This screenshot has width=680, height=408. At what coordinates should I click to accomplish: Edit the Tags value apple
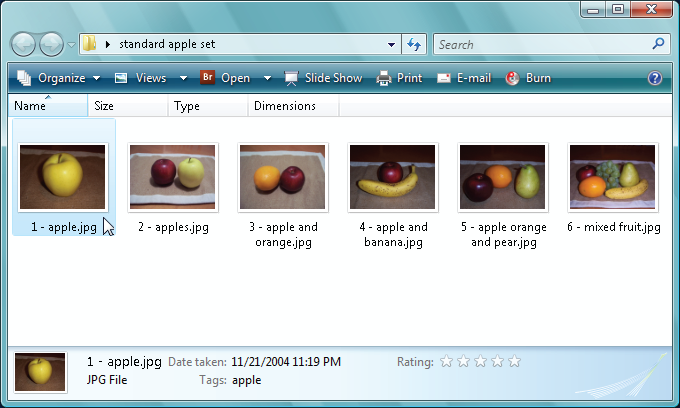pyautogui.click(x=246, y=380)
